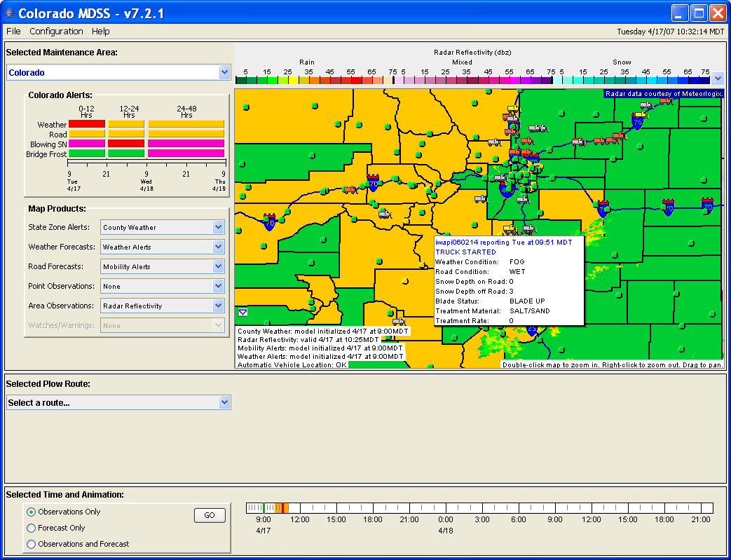Viewport: 731px width, 560px height.
Task: Expand the Area Observations Radar Reflectivity dropdown
Action: pos(218,306)
